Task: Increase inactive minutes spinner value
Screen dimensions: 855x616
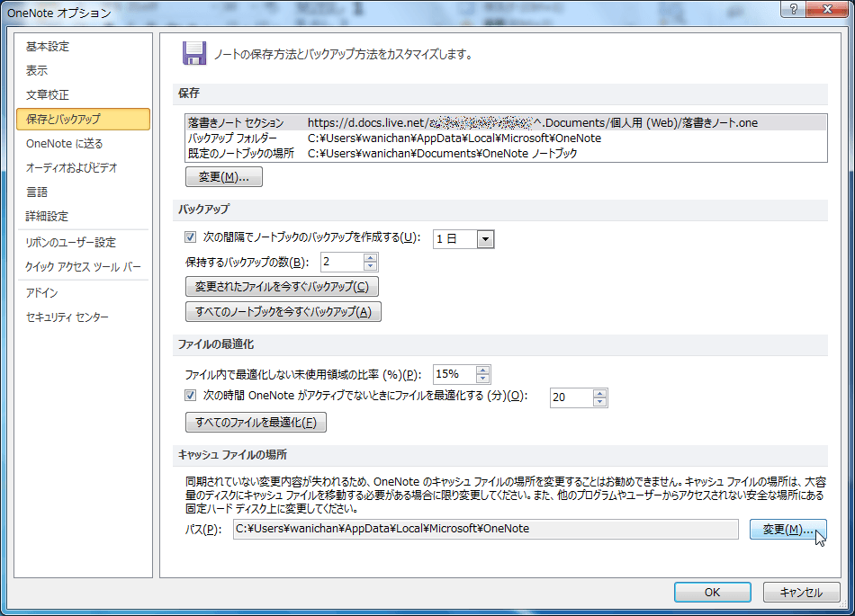Action: point(599,393)
